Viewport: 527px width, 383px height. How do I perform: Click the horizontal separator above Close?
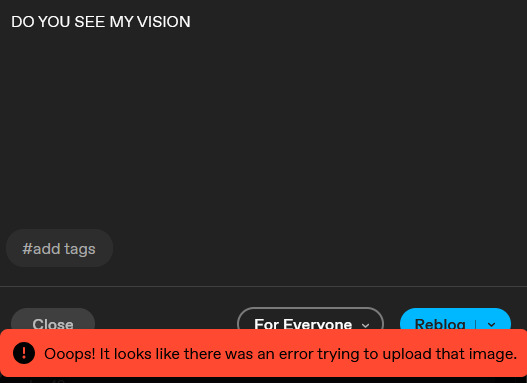point(264,286)
